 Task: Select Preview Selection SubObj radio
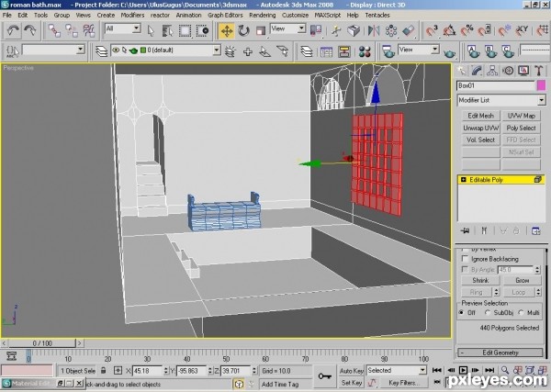488,313
